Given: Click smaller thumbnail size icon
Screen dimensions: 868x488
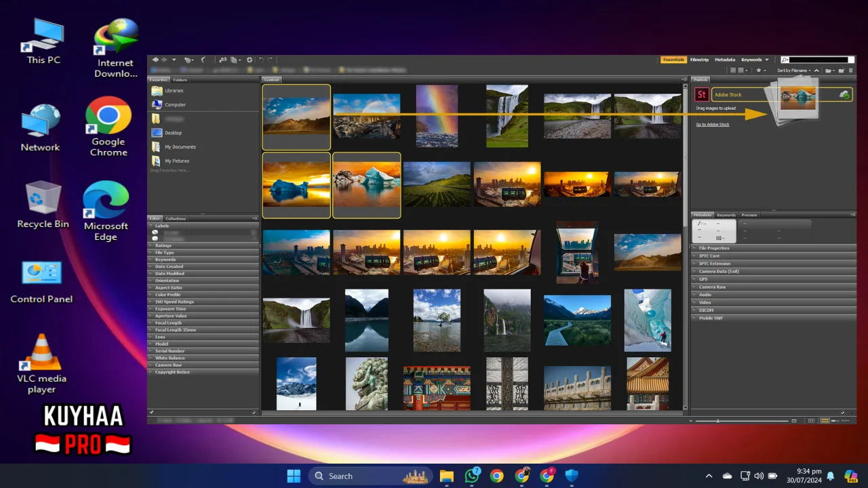Looking at the screenshot, I should click(x=691, y=421).
